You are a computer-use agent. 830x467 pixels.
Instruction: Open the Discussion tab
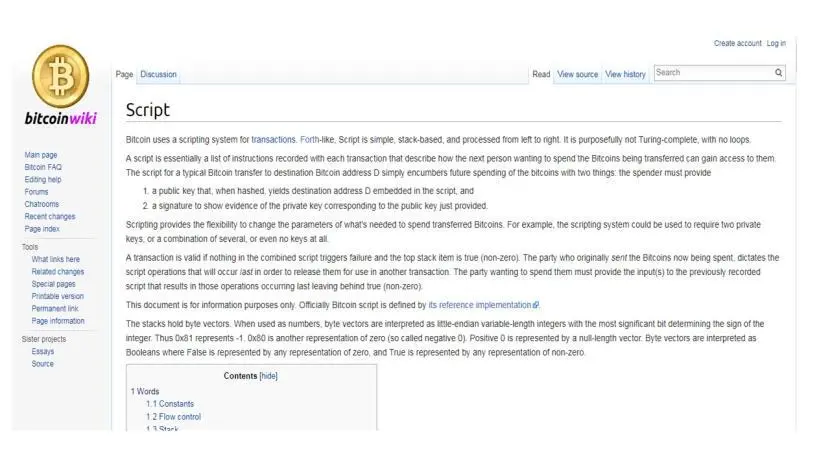point(158,75)
